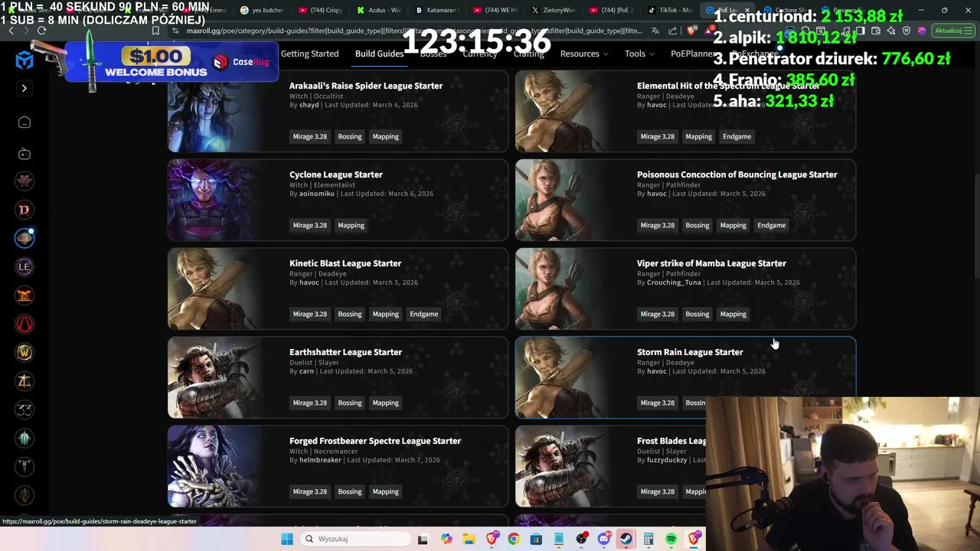Open the Diablo IV 'D' sidebar icon

coord(24,210)
